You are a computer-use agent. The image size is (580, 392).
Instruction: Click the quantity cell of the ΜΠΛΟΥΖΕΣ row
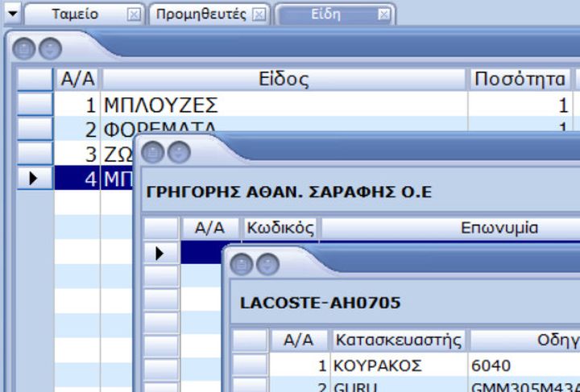tap(520, 105)
